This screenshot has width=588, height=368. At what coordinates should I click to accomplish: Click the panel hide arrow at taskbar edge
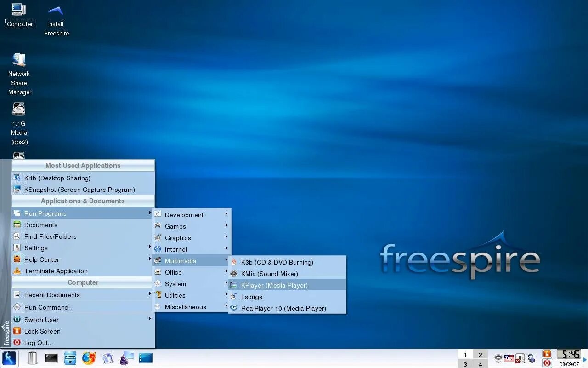(x=585, y=359)
